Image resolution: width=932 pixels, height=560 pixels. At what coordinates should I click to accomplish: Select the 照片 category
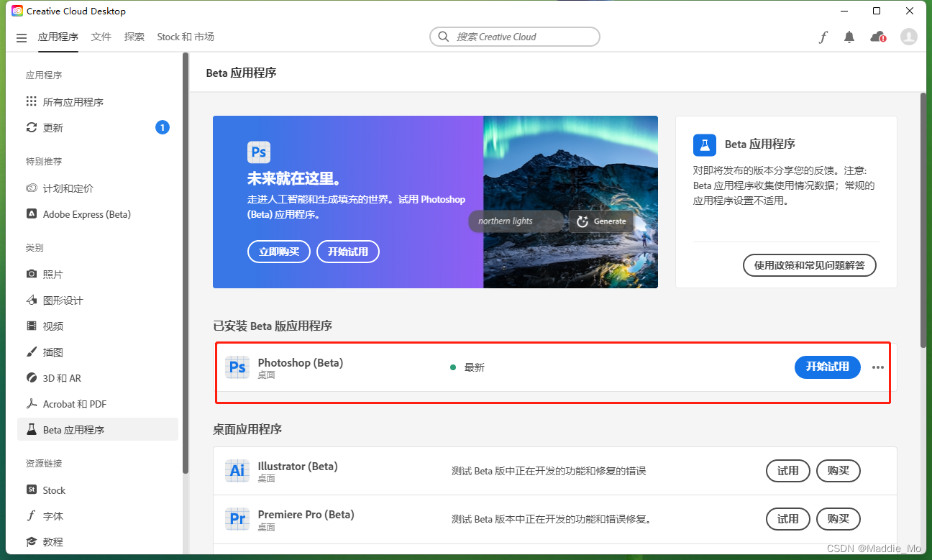point(98,275)
